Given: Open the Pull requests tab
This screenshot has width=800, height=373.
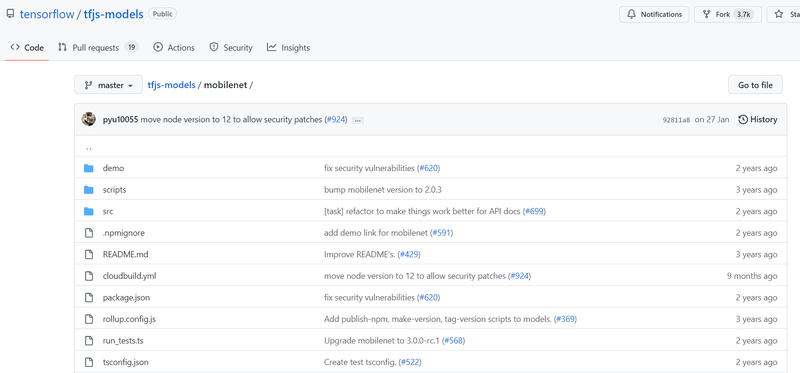Looking at the screenshot, I should pyautogui.click(x=97, y=47).
